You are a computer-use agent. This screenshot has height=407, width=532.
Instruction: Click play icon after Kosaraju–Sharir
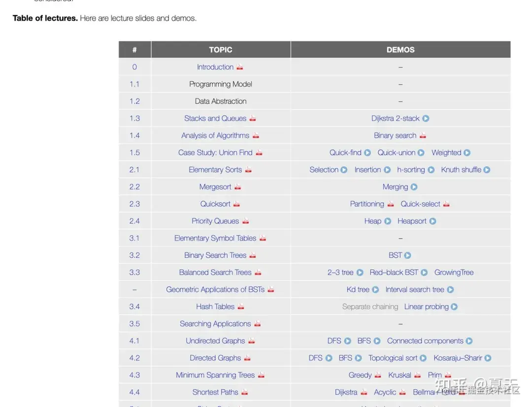click(488, 357)
